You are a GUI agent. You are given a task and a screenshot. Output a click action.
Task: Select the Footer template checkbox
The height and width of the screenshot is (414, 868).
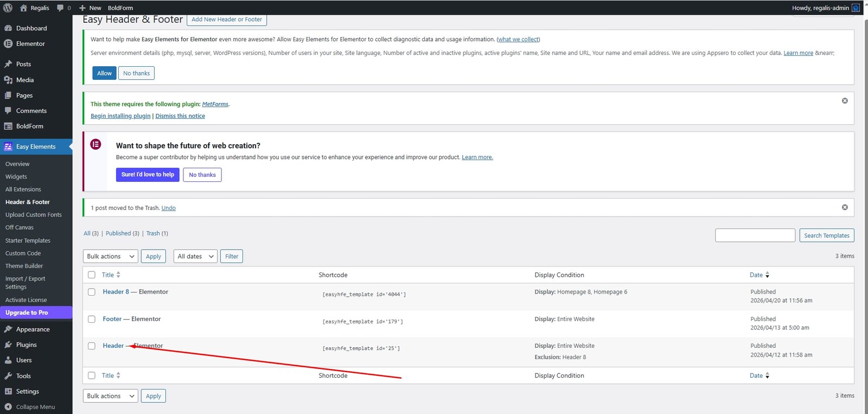[x=92, y=319]
